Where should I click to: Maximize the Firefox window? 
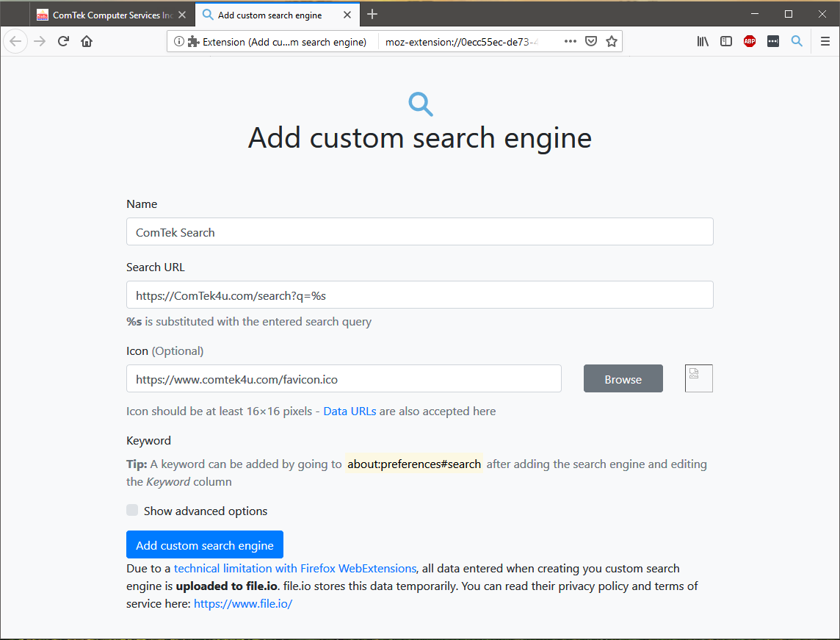788,14
